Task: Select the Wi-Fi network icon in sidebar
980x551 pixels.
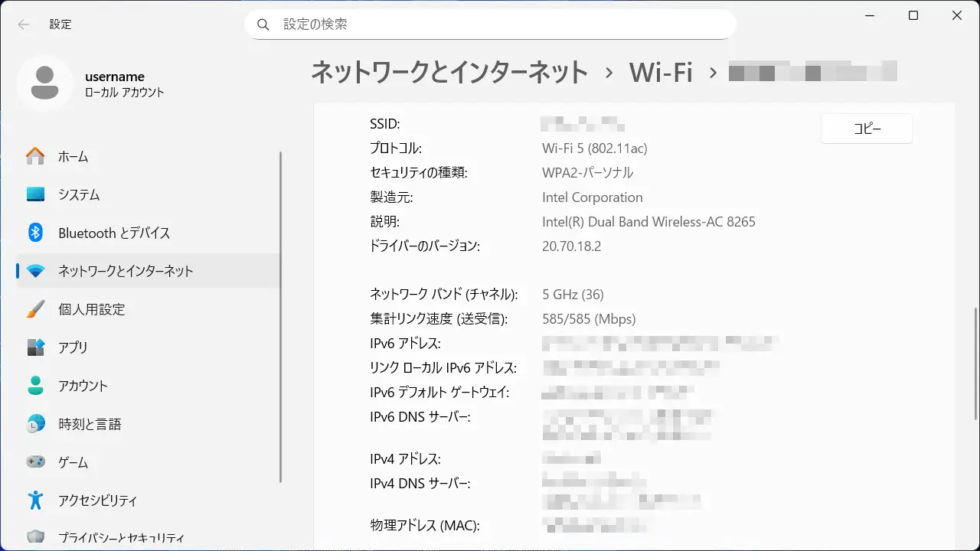Action: click(x=35, y=271)
